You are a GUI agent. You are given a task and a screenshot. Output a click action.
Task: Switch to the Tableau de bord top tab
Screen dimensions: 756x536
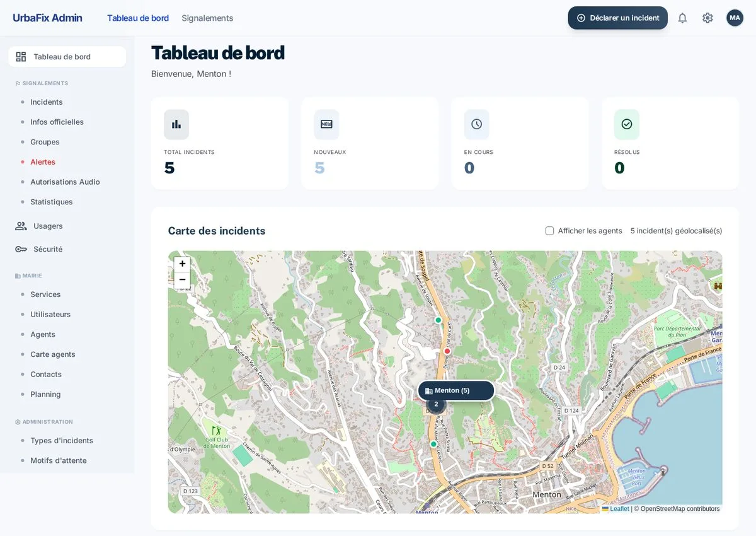pyautogui.click(x=138, y=18)
